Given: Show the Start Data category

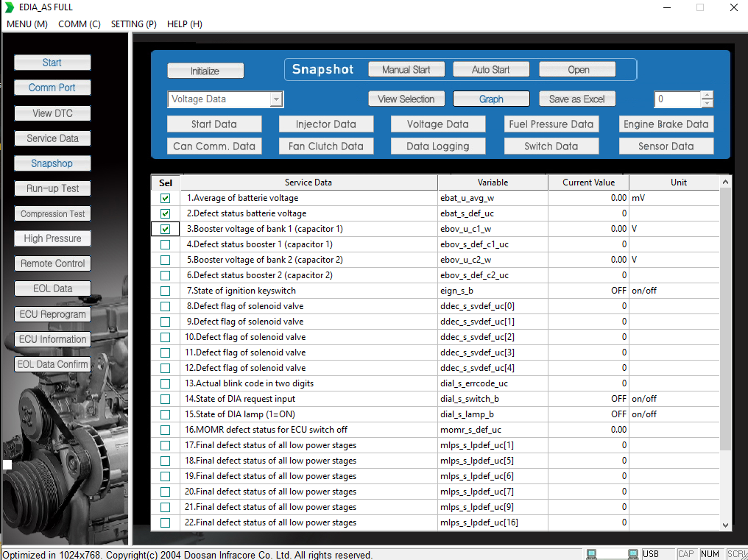Looking at the screenshot, I should point(214,124).
